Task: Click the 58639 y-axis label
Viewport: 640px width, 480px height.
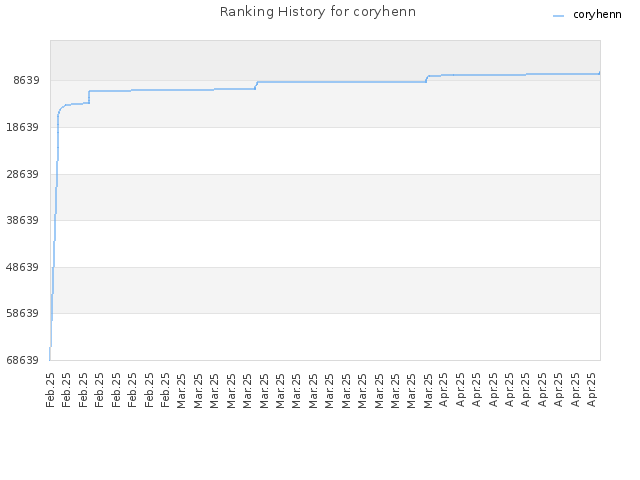Action: click(23, 313)
